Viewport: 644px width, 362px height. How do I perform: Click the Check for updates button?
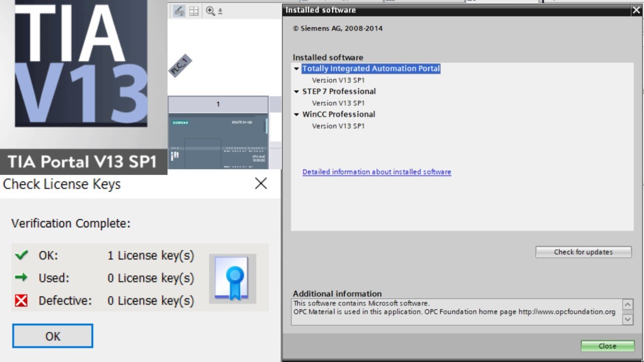(584, 252)
